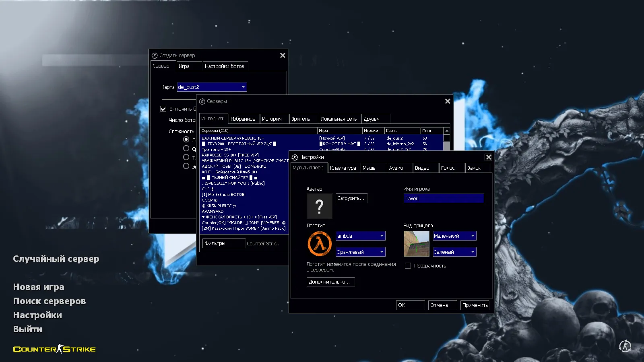Click the Загрузить... avatar button

point(351,198)
